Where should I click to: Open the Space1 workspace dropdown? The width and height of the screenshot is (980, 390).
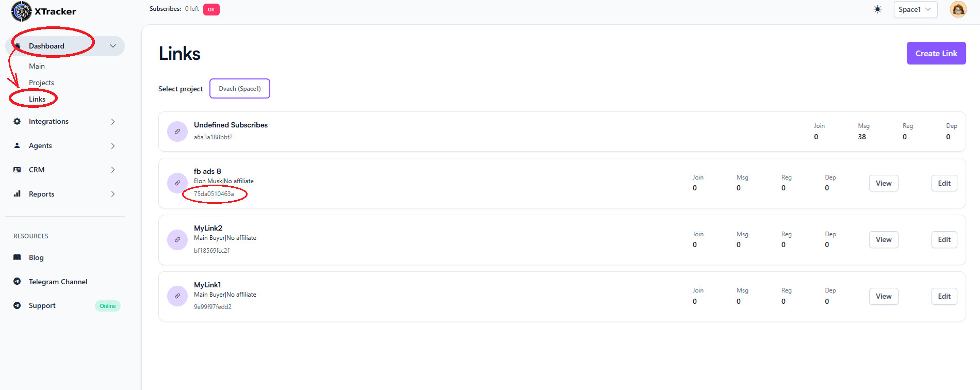(915, 9)
